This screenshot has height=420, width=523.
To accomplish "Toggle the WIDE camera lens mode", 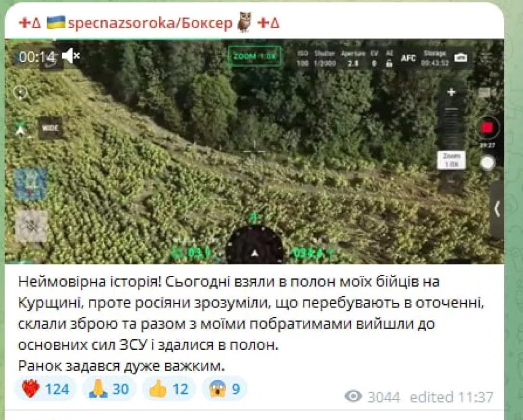I will pyautogui.click(x=50, y=128).
